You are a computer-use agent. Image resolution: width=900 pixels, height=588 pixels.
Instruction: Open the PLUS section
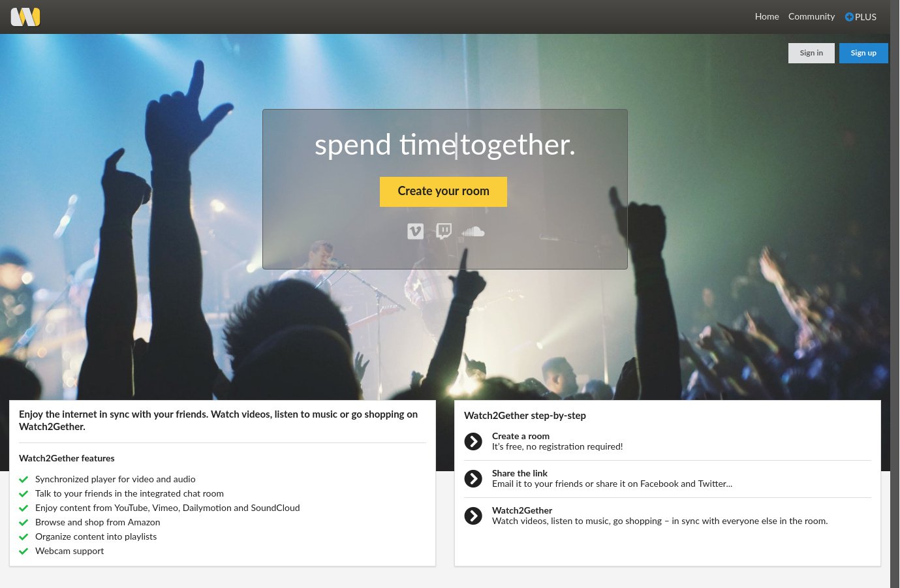click(860, 17)
